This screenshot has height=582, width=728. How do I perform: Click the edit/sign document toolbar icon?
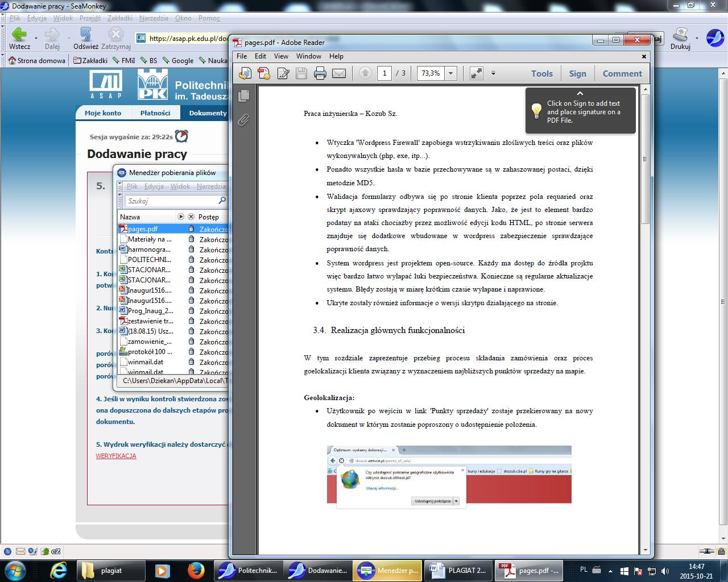pos(283,73)
